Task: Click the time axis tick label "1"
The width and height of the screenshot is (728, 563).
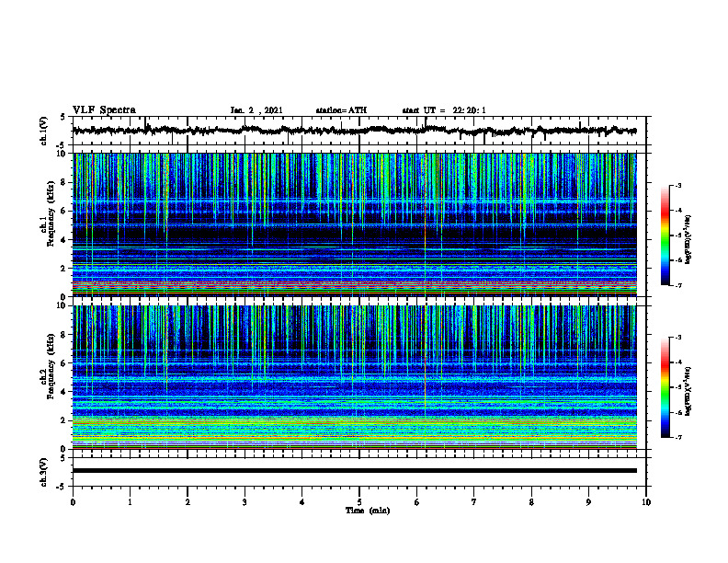Action: click(130, 502)
